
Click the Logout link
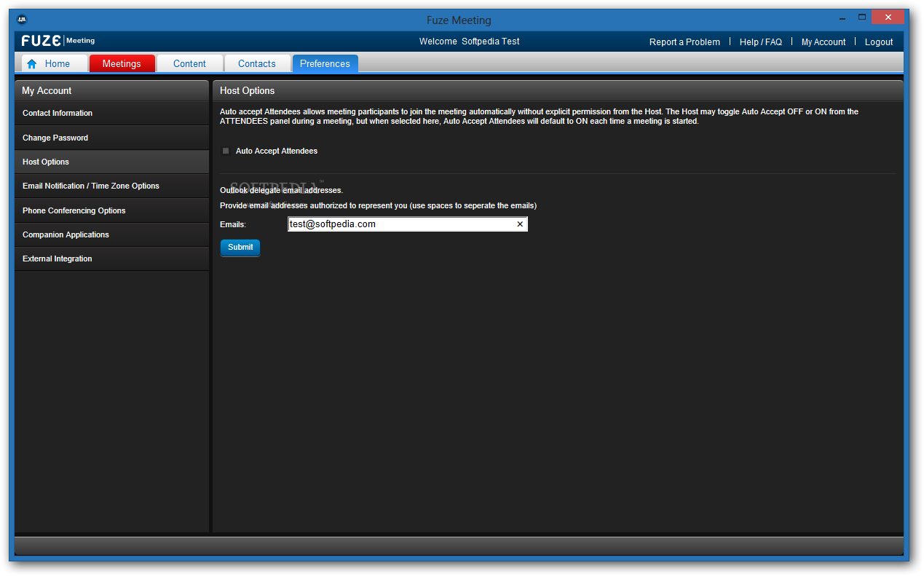[x=879, y=42]
